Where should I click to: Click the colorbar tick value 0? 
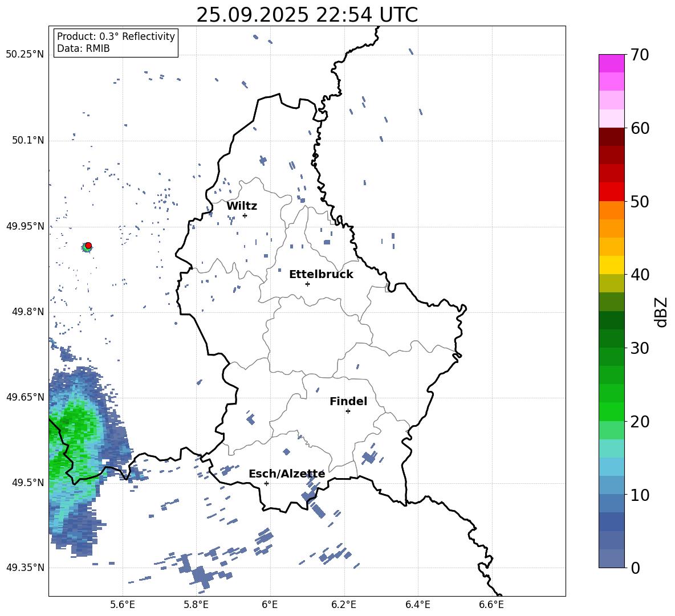pyautogui.click(x=636, y=568)
